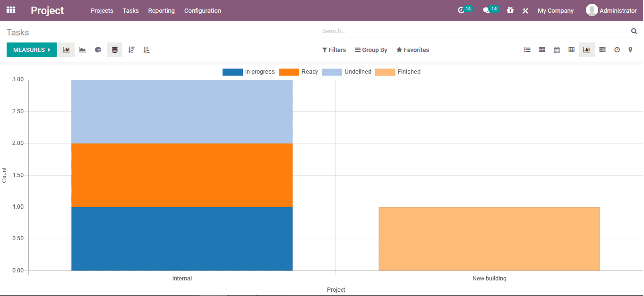
Task: Open the Conversations messages panel
Action: 487,9
